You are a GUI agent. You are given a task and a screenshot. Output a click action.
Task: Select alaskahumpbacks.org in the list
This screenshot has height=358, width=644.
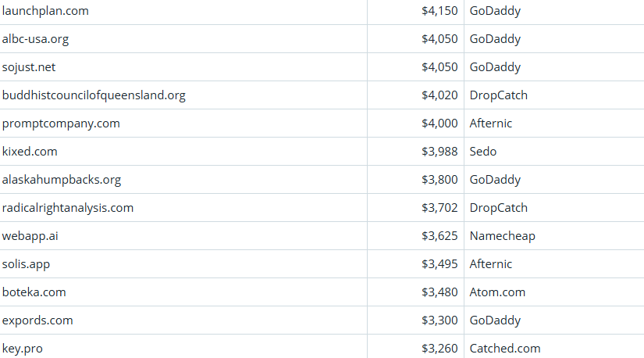coord(62,180)
